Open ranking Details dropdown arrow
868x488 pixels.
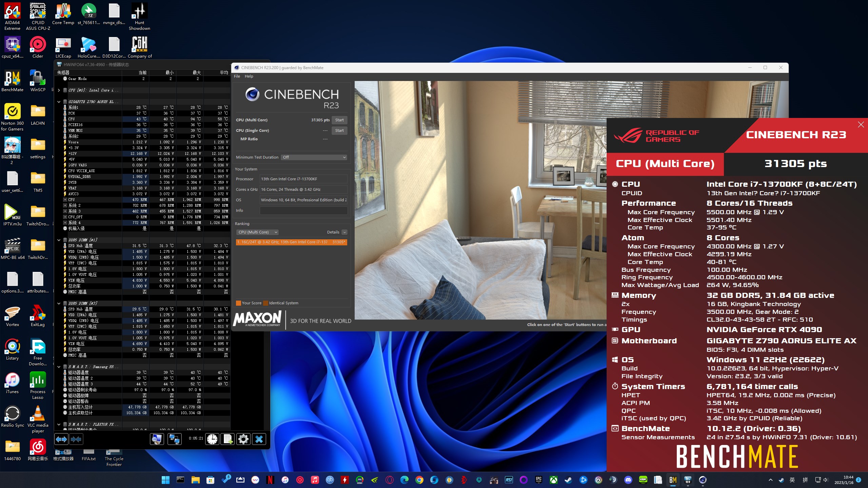pos(344,232)
